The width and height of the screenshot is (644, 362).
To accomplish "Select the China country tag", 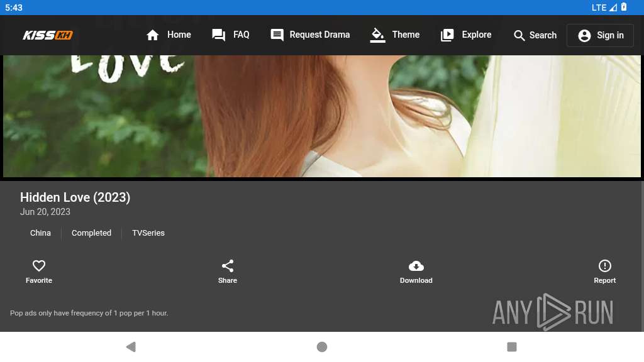I will (40, 233).
